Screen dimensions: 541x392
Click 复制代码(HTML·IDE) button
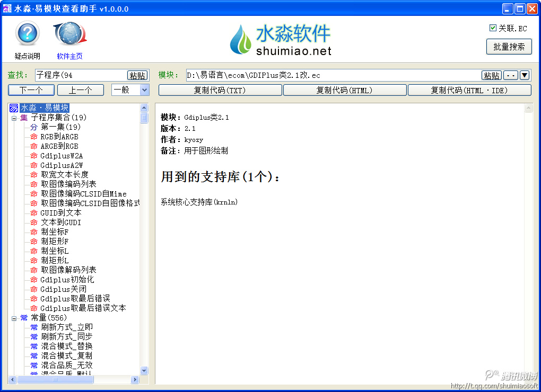469,90
